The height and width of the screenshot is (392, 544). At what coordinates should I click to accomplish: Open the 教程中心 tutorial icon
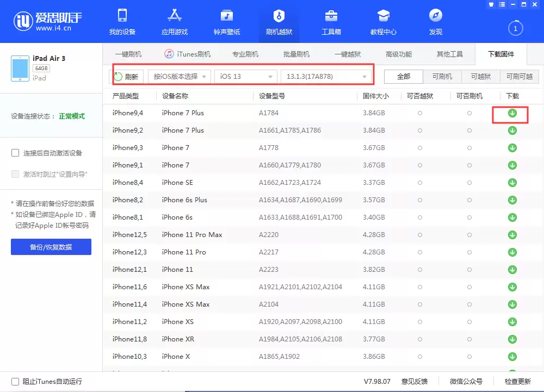point(384,16)
